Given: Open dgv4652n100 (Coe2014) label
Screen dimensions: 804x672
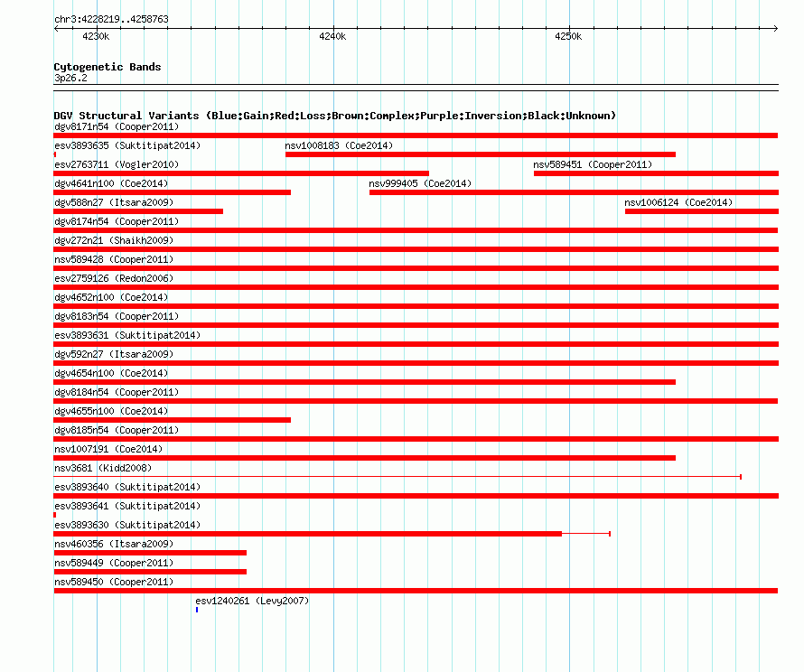Looking at the screenshot, I should pyautogui.click(x=111, y=297).
